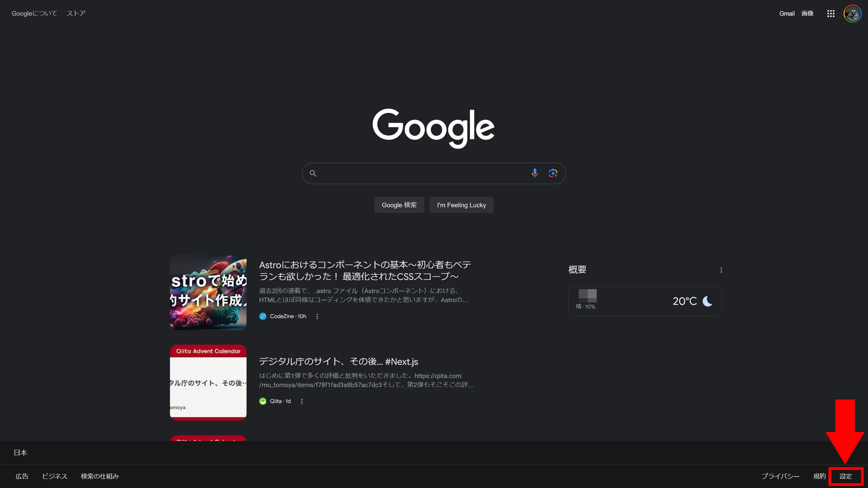
Task: Click the Google account profile avatar
Action: 852,14
